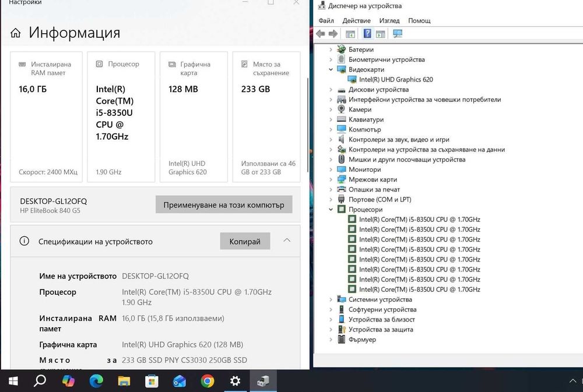Select the first i5-8350U processor entry

(x=419, y=220)
